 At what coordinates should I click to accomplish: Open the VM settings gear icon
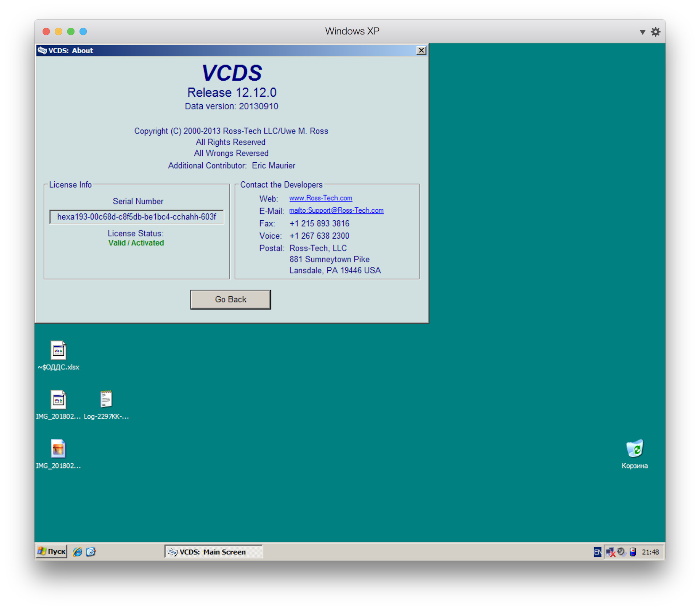[656, 32]
